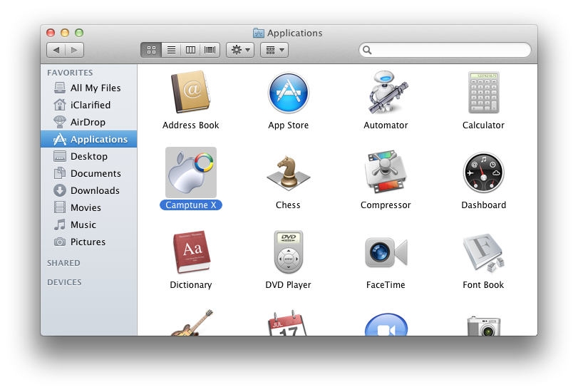Open Documents from Favorites sidebar
This screenshot has height=392, width=578.
tap(95, 173)
